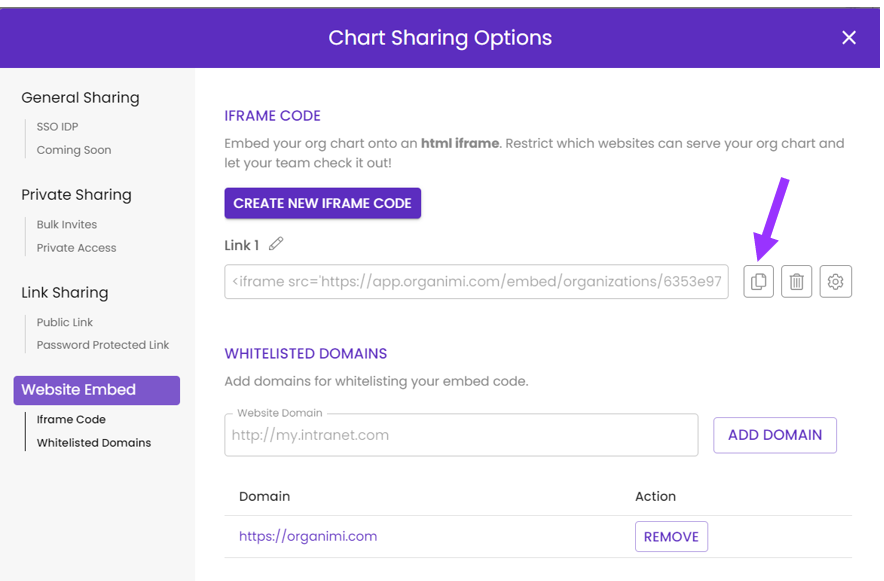Add the website domain

pyautogui.click(x=774, y=435)
